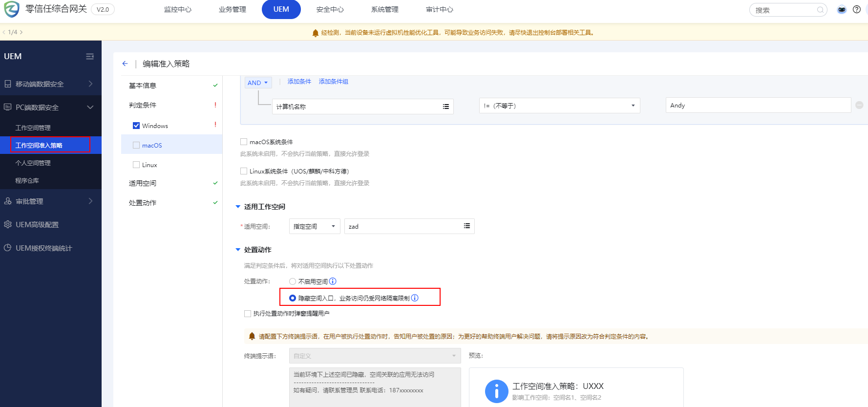Click the Andy value input field
The height and width of the screenshot is (407, 868).
758,106
